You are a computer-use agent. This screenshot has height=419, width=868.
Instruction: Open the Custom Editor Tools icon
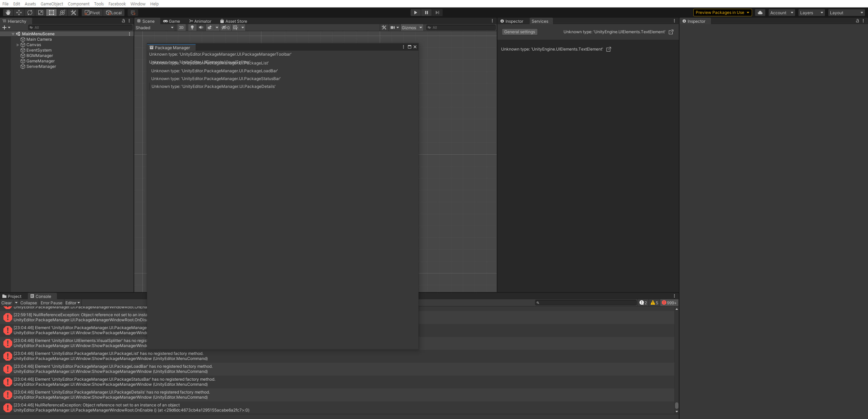pos(73,12)
